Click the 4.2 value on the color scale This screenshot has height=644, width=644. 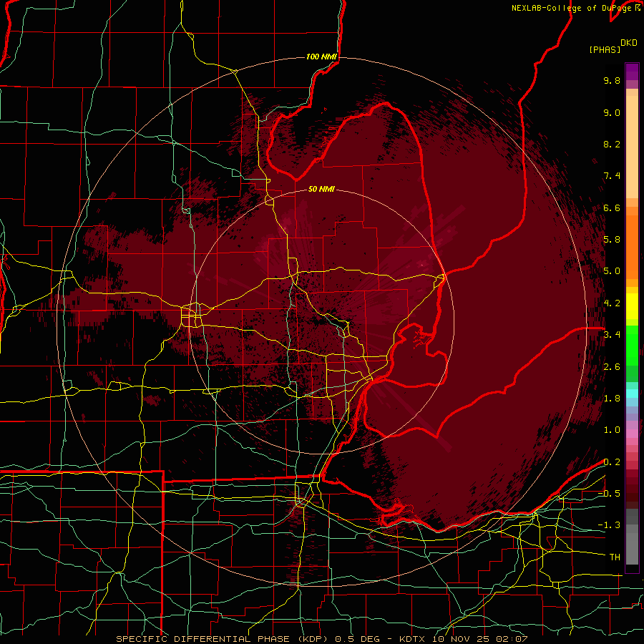pyautogui.click(x=612, y=303)
